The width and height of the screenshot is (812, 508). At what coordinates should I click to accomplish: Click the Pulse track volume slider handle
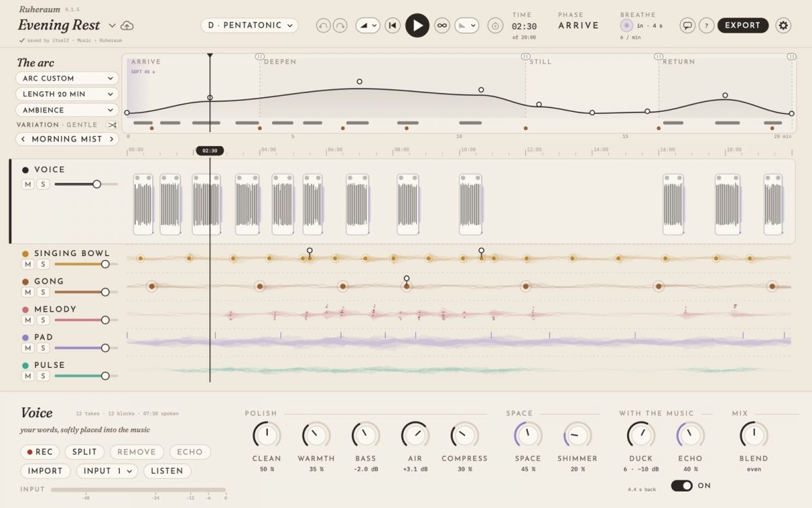click(x=105, y=376)
